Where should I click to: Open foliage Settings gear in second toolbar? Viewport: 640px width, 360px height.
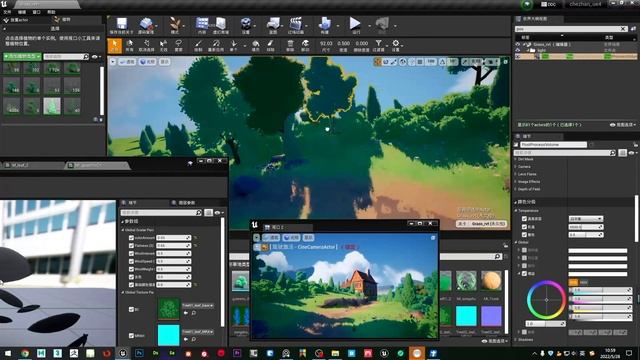point(396,45)
